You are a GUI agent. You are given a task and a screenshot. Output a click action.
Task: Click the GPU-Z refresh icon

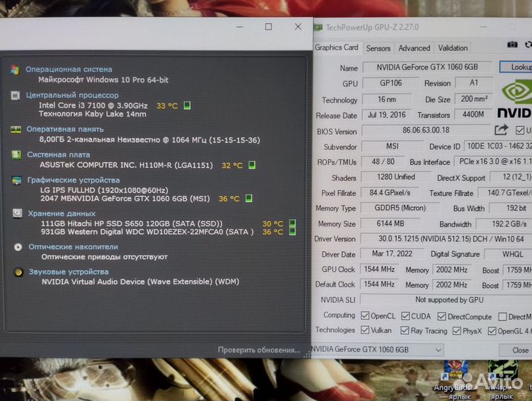pos(528,45)
